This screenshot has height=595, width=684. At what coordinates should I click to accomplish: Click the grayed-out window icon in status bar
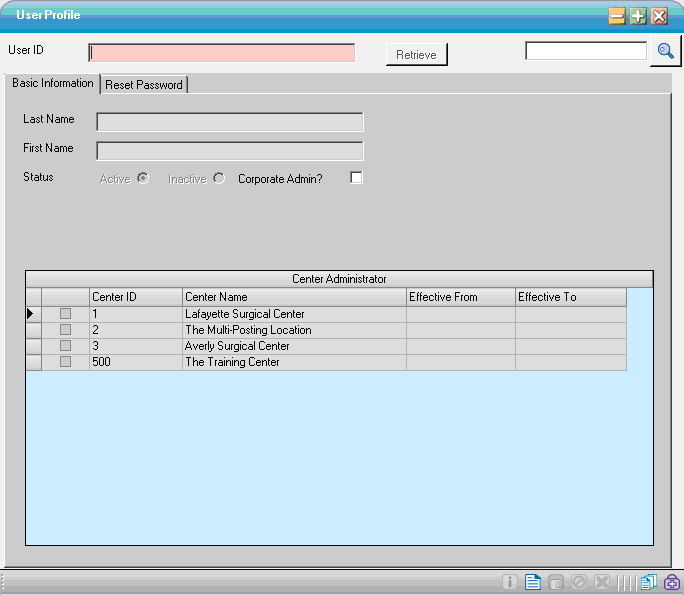tap(556, 582)
